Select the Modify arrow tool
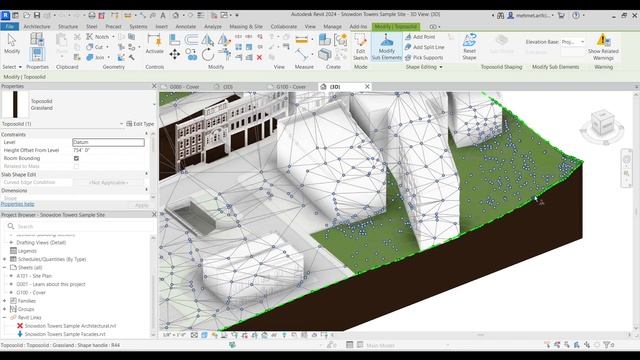 click(11, 44)
